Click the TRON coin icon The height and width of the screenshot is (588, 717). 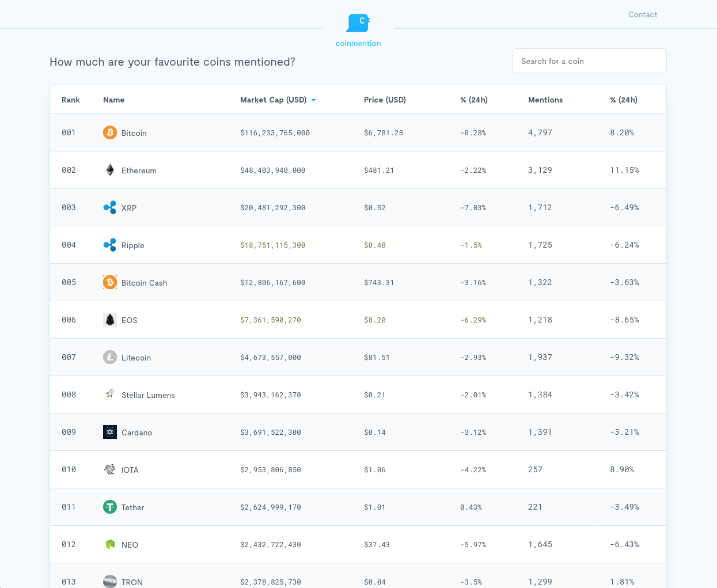tap(110, 581)
